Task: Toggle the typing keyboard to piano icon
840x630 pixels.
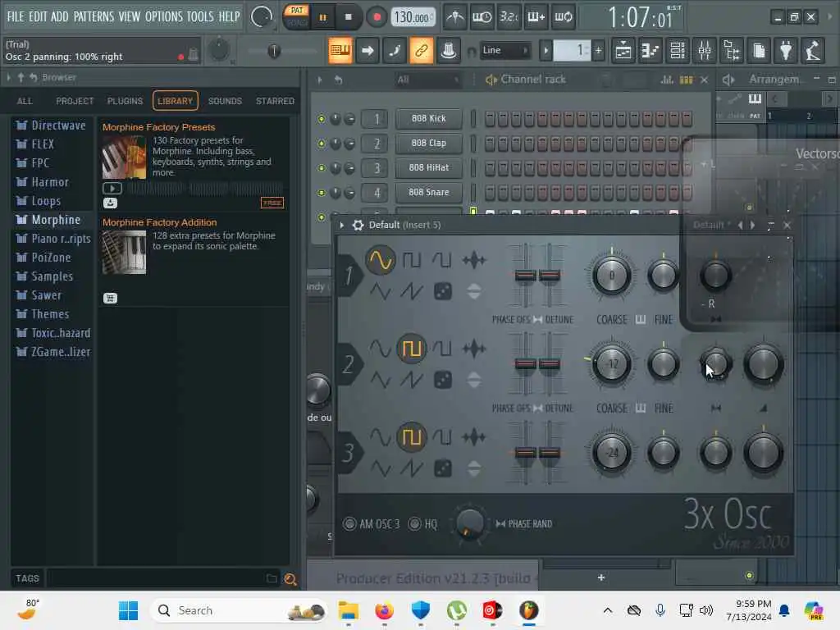Action: point(340,50)
